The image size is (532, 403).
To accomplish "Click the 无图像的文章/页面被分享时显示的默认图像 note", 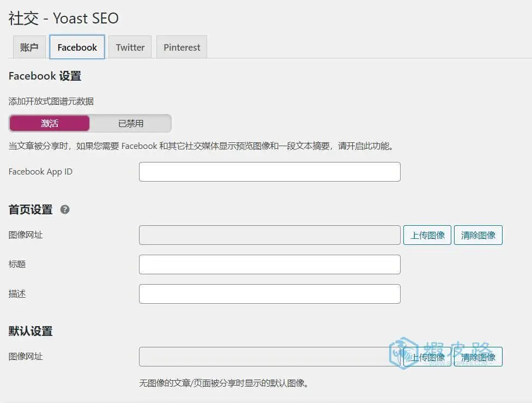I will point(224,383).
